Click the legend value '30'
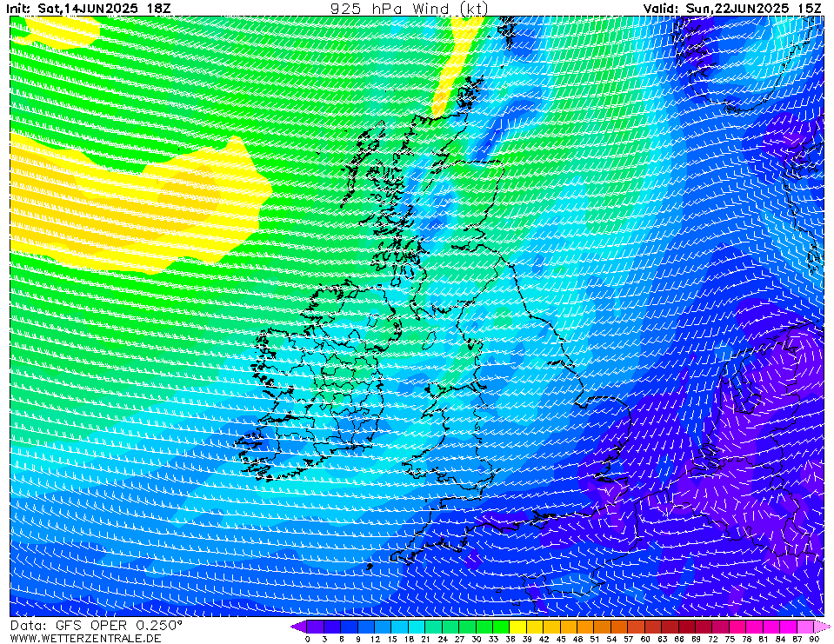834x644 pixels. coord(476,639)
